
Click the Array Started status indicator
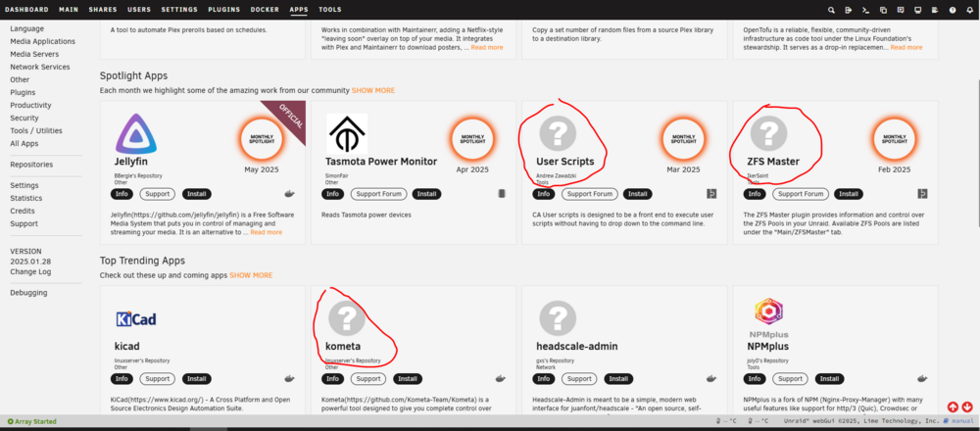pyautogui.click(x=32, y=421)
